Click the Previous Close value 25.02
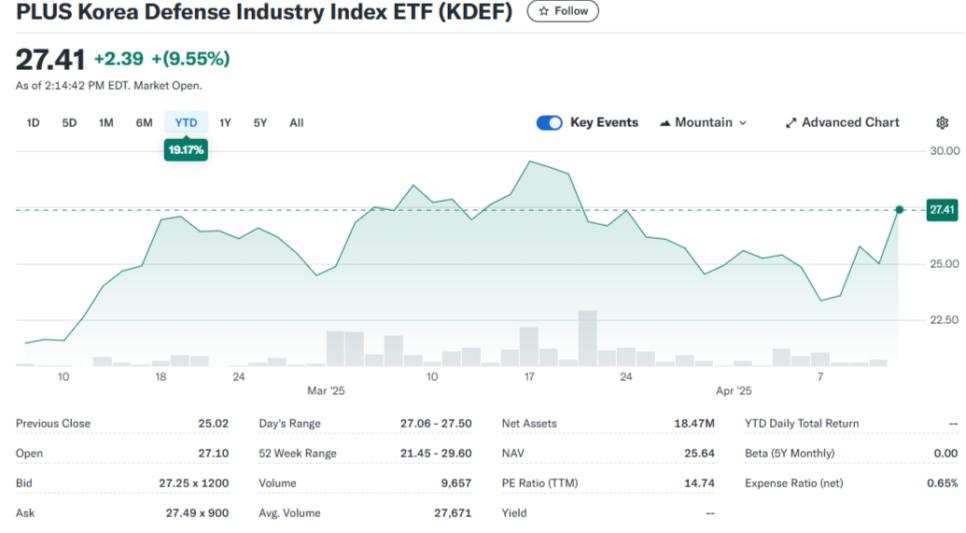This screenshot has height=533, width=966. [213, 423]
